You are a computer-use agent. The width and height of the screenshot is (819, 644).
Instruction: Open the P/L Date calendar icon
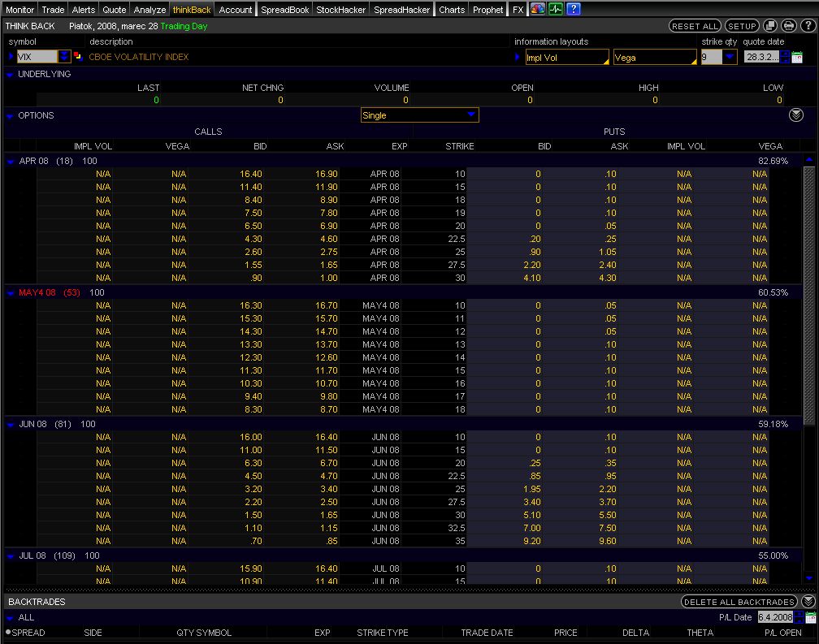click(809, 617)
